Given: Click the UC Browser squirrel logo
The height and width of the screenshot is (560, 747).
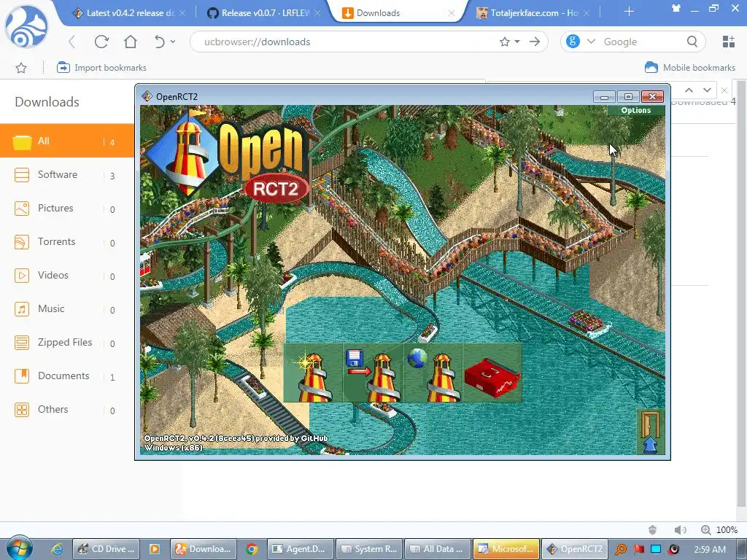Looking at the screenshot, I should click(27, 27).
